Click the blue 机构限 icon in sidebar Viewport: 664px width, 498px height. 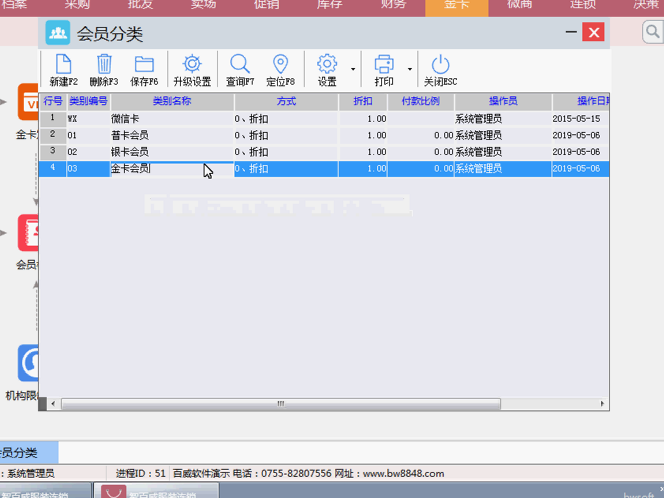[28, 363]
